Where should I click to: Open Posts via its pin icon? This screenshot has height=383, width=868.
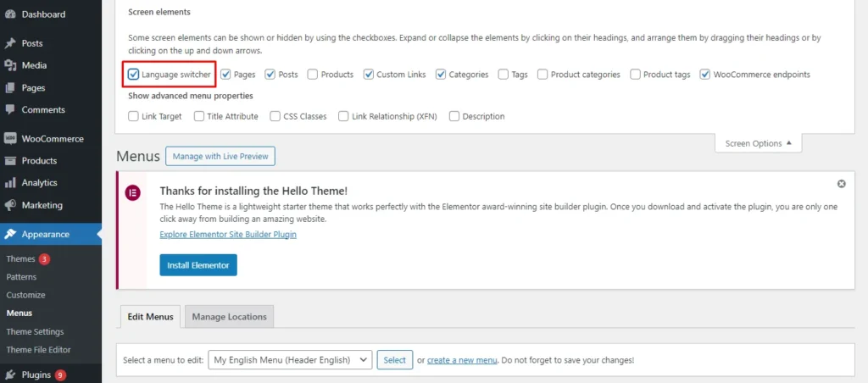pyautogui.click(x=10, y=43)
